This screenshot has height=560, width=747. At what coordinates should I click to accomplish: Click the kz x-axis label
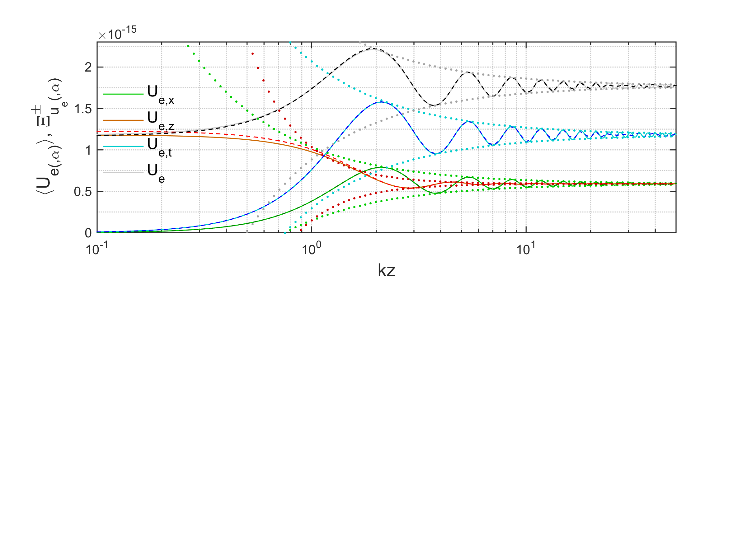click(x=386, y=270)
